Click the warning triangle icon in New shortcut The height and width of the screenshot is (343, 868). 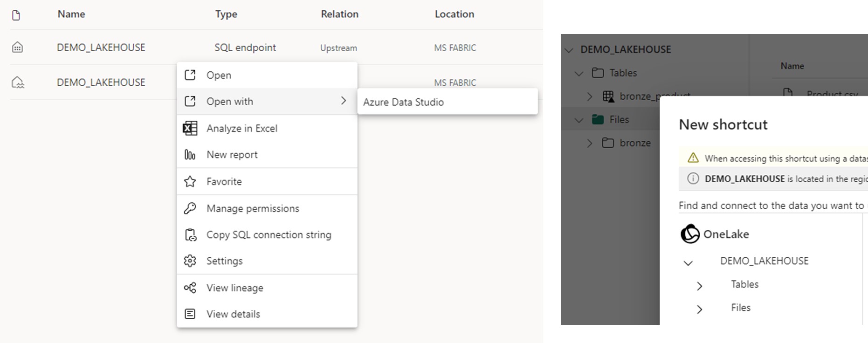click(x=693, y=158)
